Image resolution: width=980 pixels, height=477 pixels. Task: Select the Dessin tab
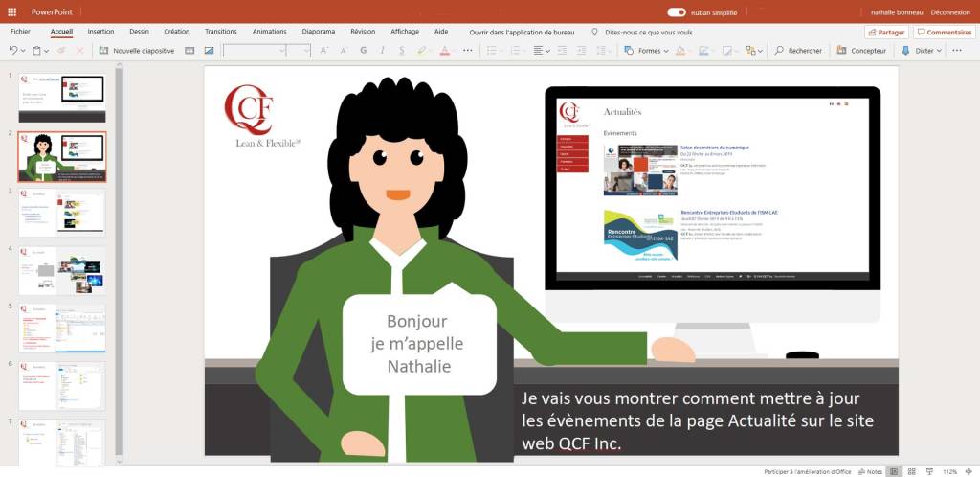(x=140, y=32)
